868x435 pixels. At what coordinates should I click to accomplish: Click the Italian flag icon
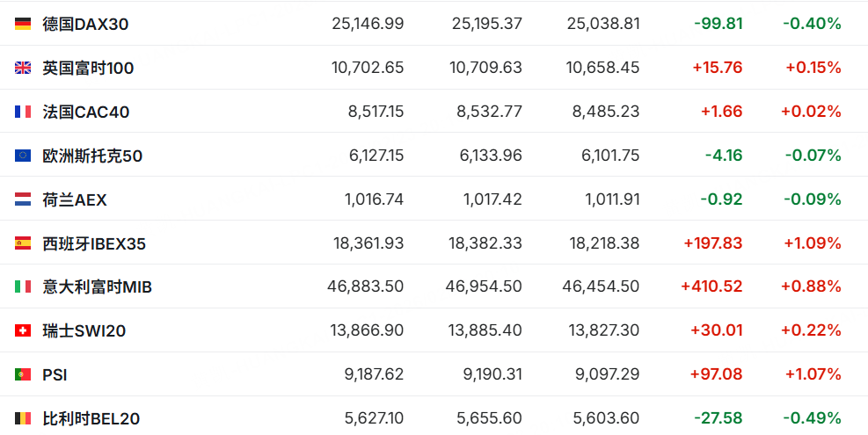point(23,286)
